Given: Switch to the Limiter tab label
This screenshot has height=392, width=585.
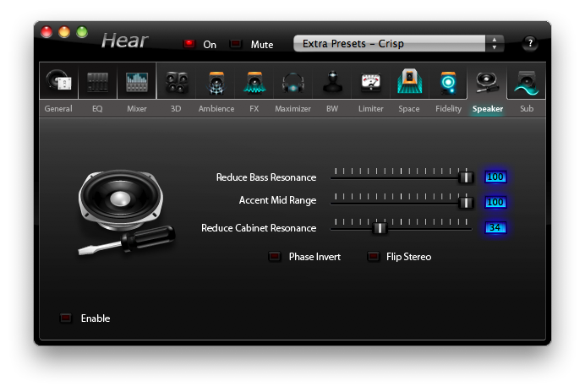Looking at the screenshot, I should (x=371, y=108).
